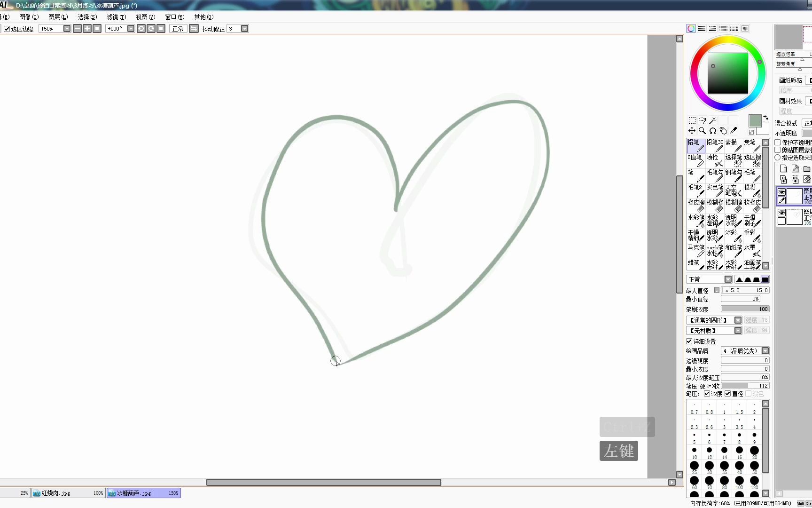The height and width of the screenshot is (508, 812).
Task: Adjust the 笔压 硬<=>软 pressure slider
Action: 745,386
